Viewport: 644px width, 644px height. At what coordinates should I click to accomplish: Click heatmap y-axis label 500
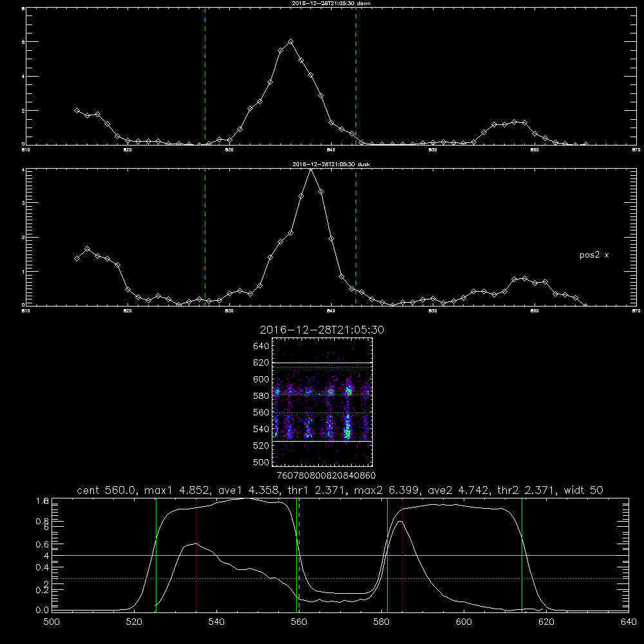pyautogui.click(x=261, y=462)
